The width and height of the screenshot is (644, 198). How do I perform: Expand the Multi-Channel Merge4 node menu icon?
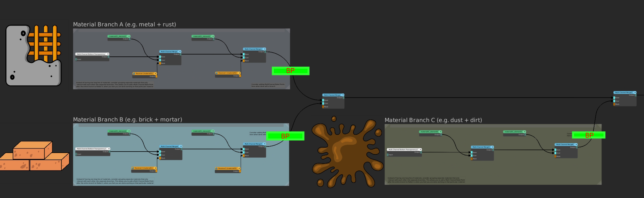tap(181, 146)
